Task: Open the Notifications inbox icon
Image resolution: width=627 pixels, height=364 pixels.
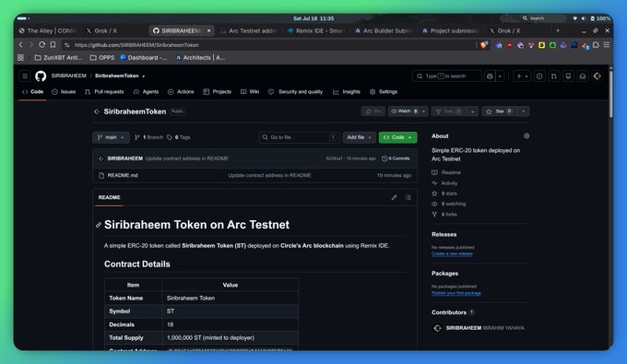Action: pyautogui.click(x=583, y=76)
